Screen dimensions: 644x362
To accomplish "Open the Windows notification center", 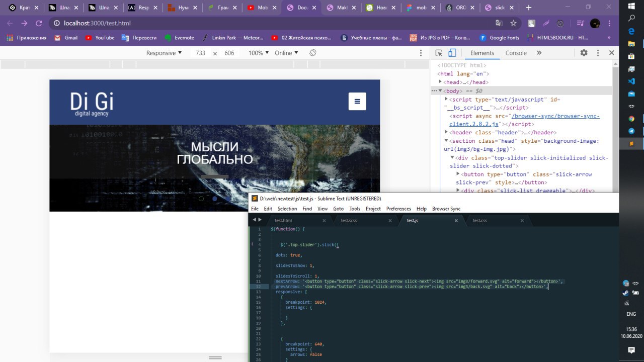I will (x=631, y=349).
